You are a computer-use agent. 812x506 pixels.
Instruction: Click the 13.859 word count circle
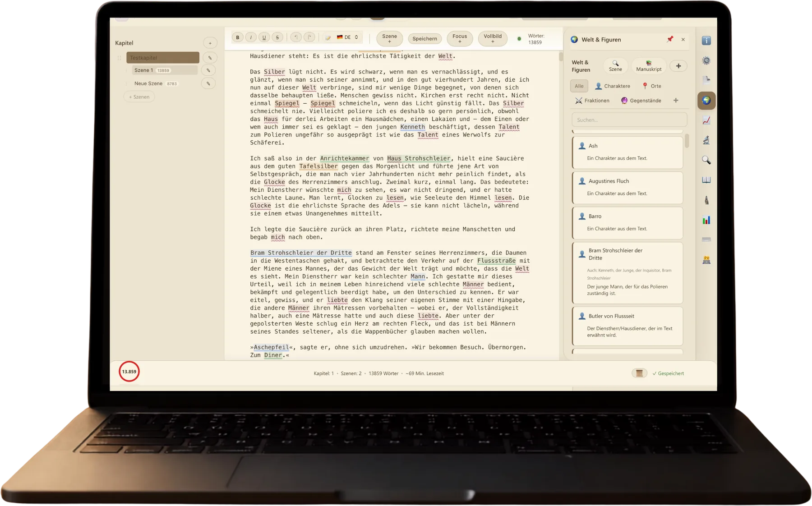click(129, 372)
